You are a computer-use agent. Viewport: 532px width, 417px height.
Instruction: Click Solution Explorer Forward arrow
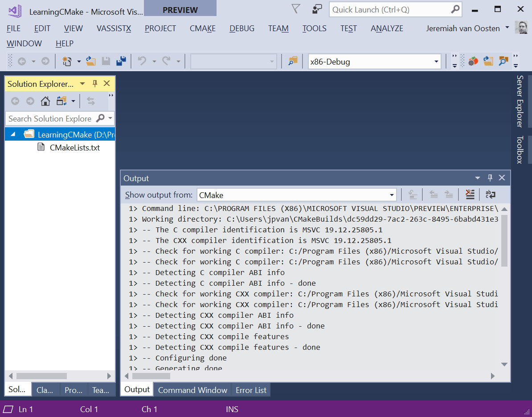point(30,101)
